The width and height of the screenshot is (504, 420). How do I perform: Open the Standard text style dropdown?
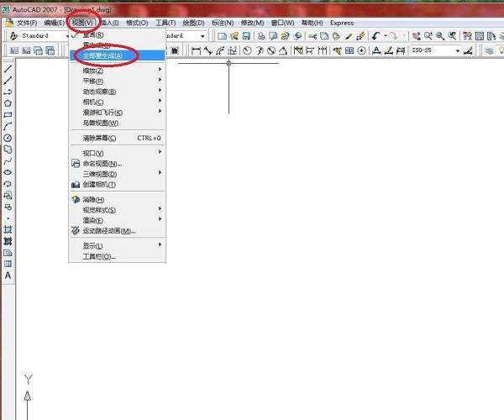click(x=39, y=35)
